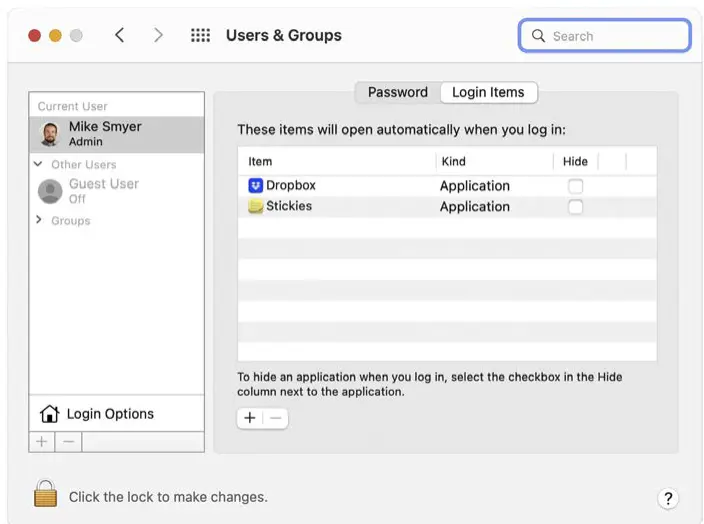Go back with the left arrow

120,35
